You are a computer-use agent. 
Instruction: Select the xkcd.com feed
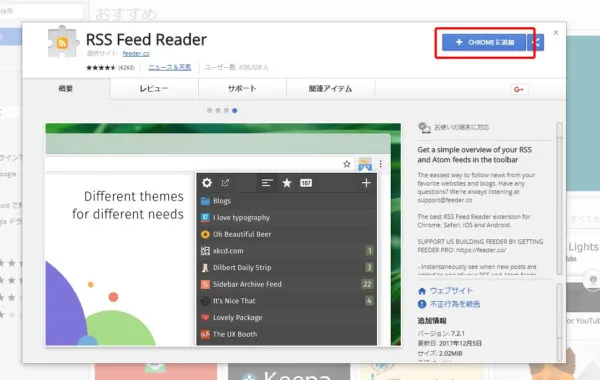[287, 251]
